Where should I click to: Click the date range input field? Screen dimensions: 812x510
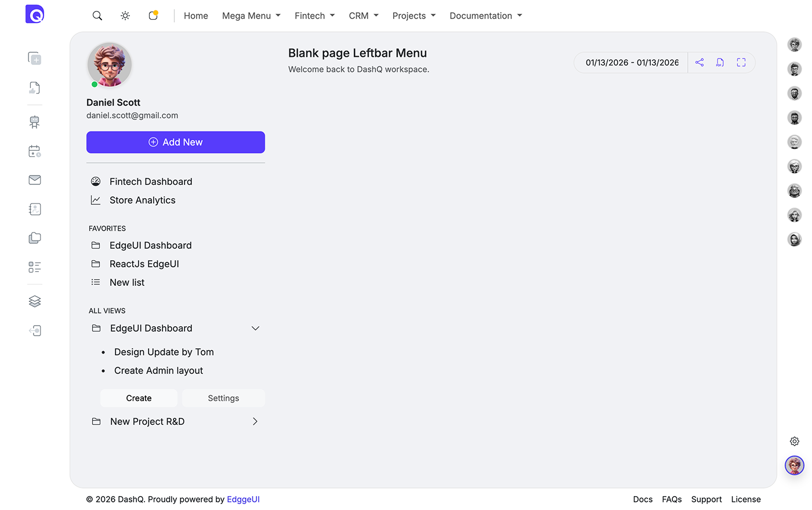[632, 63]
